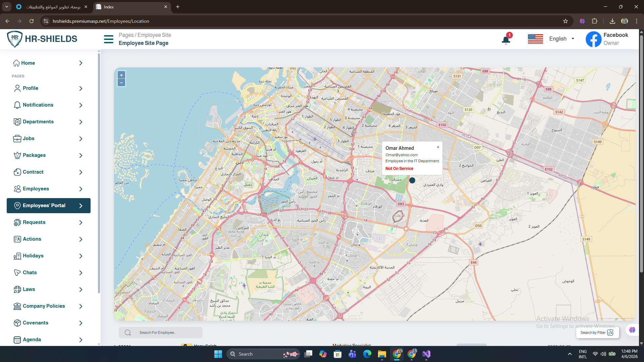The height and width of the screenshot is (362, 644).
Task: Zoom in the map with plus button
Action: click(x=121, y=75)
